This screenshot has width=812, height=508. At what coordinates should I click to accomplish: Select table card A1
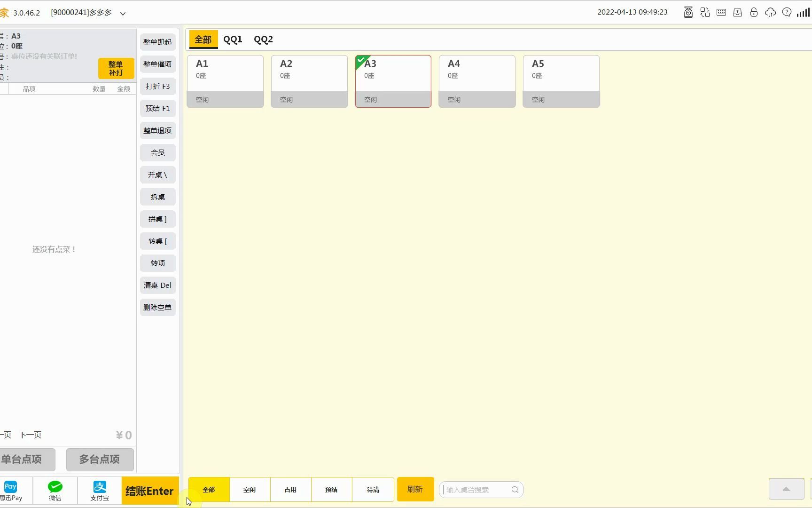(x=225, y=81)
